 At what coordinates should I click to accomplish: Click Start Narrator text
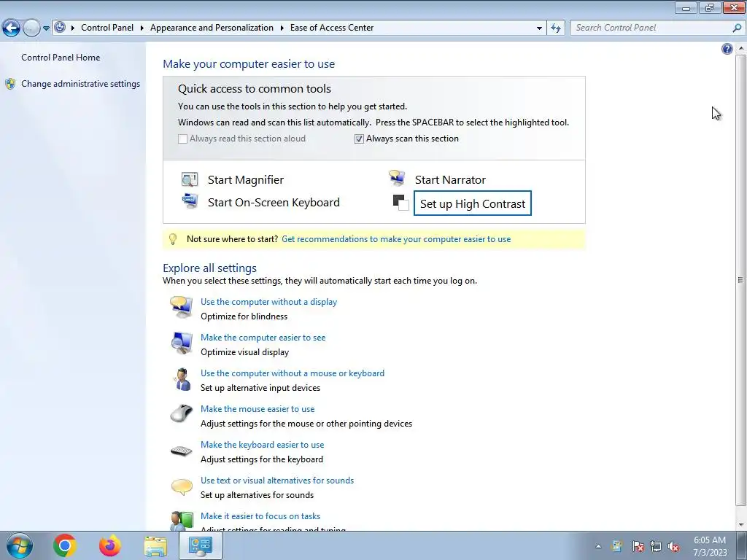[450, 179]
